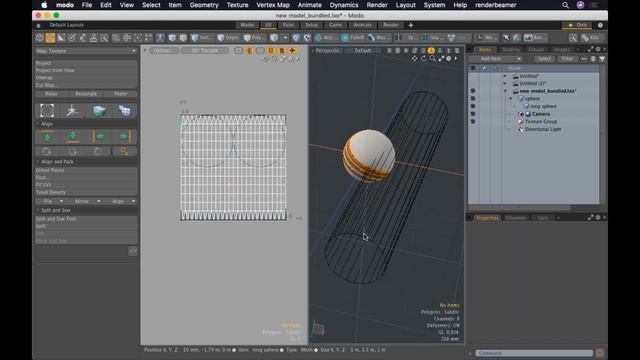Toggle the orange cross icon in the UV viewport header
Screen dimensions: 640x360
pos(292,51)
